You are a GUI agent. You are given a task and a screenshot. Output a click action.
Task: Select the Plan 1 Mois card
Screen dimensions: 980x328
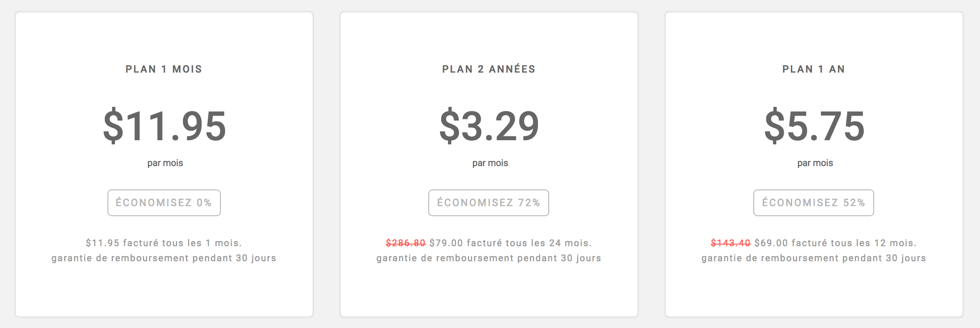pos(164,164)
